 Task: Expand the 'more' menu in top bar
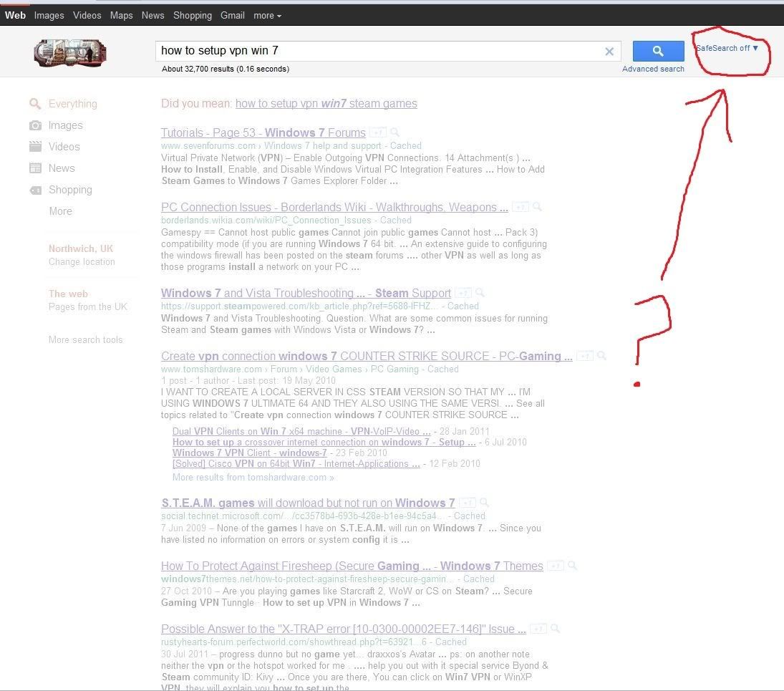[268, 16]
